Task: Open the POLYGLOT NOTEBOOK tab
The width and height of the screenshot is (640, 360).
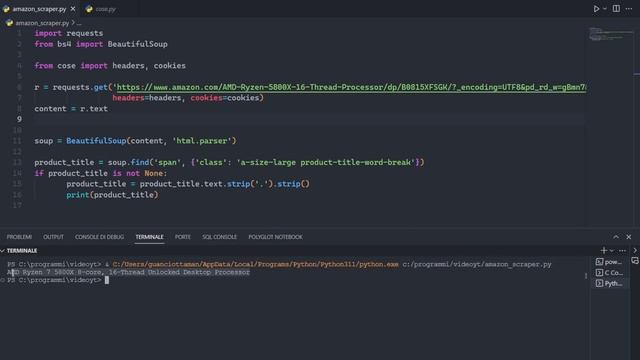Action: (276, 237)
